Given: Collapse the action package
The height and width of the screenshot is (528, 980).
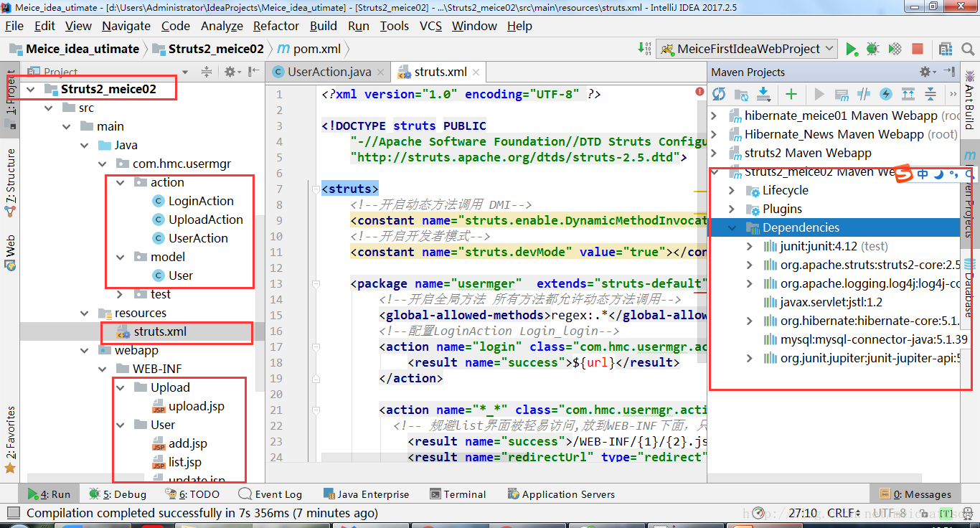Looking at the screenshot, I should (x=120, y=183).
